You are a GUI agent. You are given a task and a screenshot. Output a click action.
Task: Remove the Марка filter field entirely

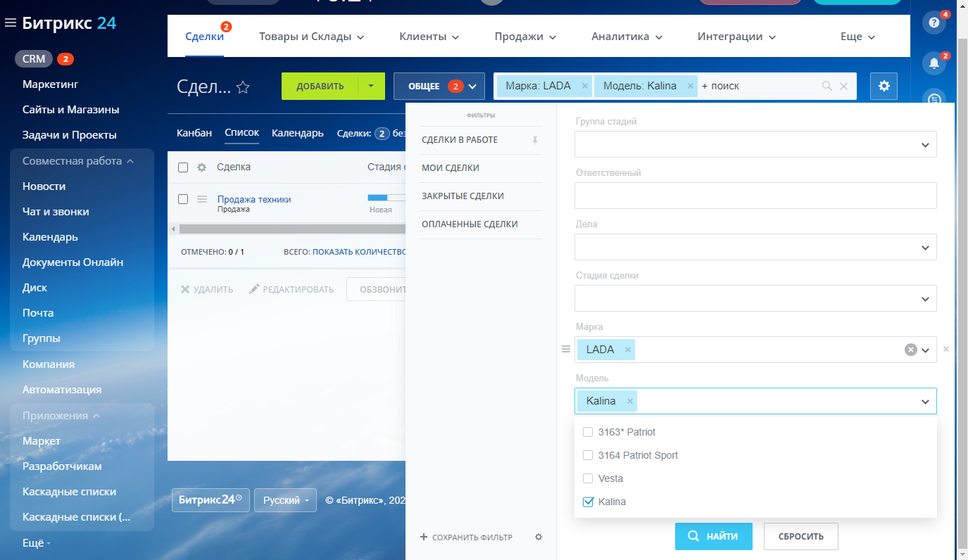tap(946, 349)
